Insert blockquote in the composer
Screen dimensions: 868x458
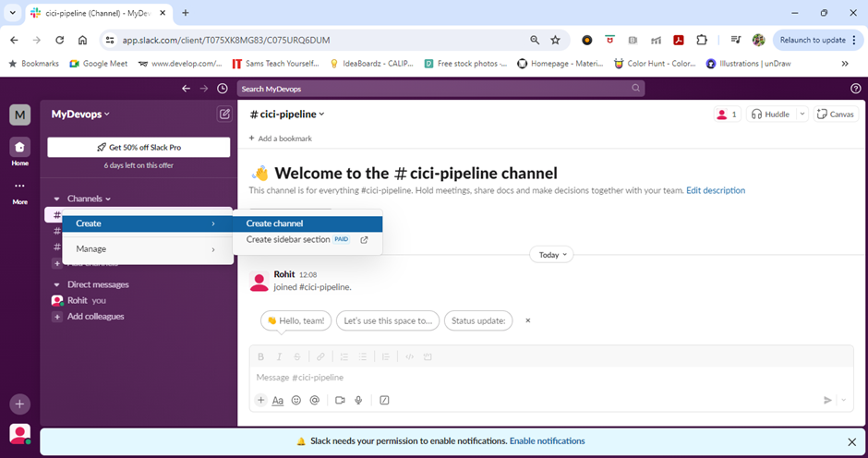386,356
